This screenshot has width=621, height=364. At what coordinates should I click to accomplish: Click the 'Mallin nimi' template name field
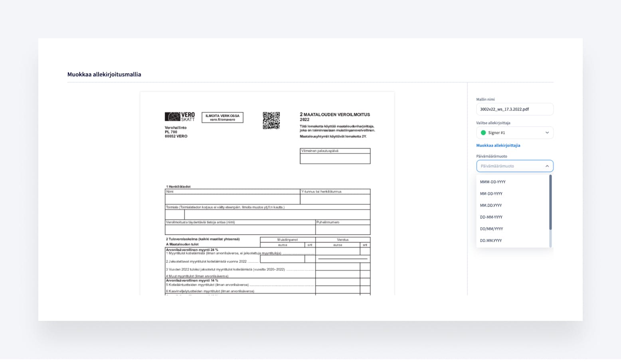pyautogui.click(x=514, y=109)
